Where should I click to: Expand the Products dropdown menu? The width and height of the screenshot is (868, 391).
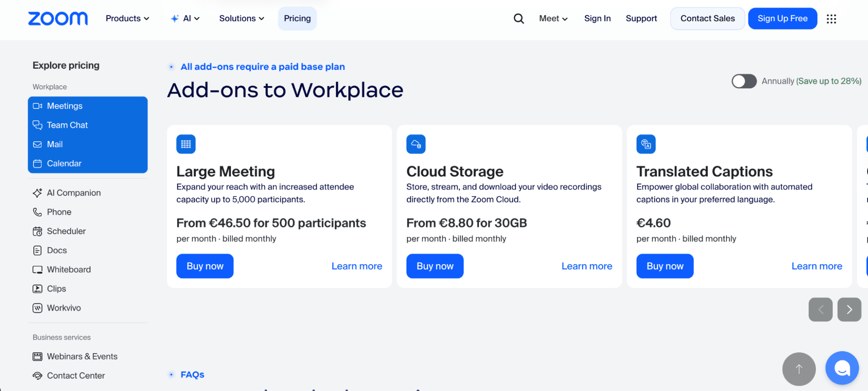[x=127, y=19]
